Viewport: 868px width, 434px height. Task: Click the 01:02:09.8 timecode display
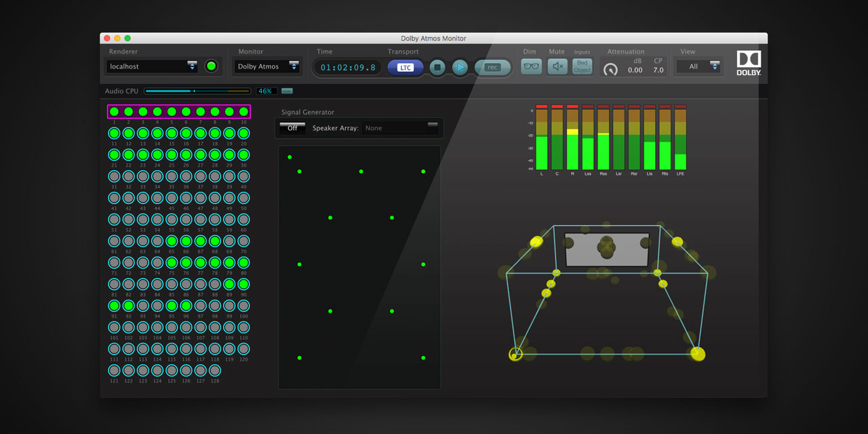point(348,68)
